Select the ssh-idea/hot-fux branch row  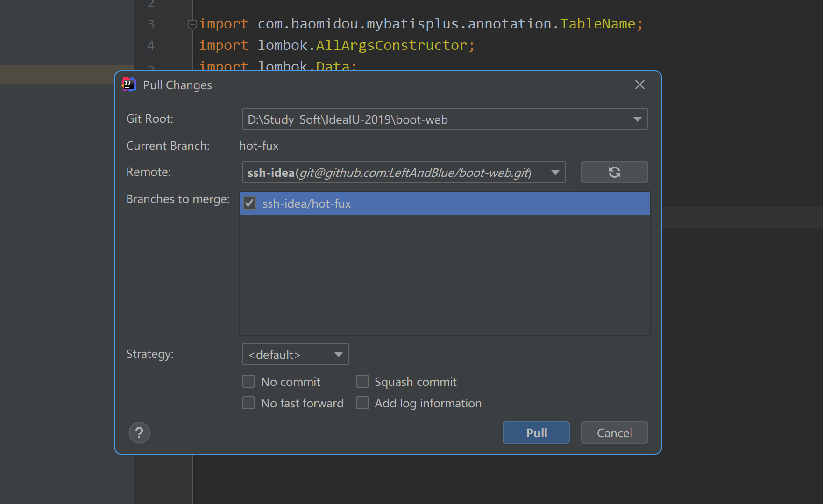click(445, 203)
